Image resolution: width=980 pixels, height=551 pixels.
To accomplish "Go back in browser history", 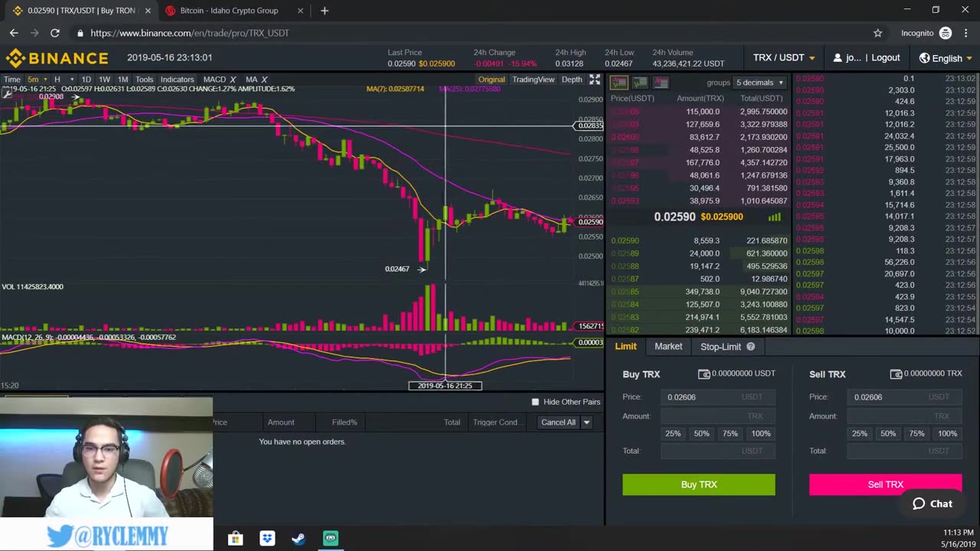I will tap(14, 33).
